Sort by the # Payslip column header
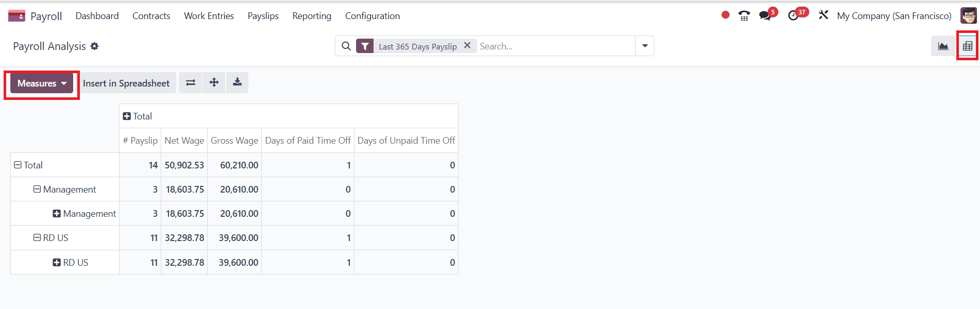Image resolution: width=980 pixels, height=309 pixels. (x=140, y=141)
